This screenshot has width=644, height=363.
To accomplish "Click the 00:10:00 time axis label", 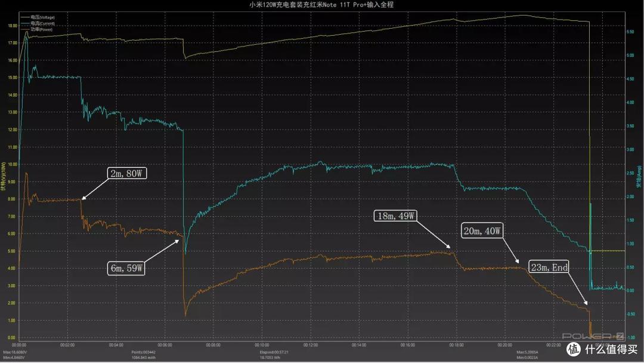I will [x=262, y=345].
